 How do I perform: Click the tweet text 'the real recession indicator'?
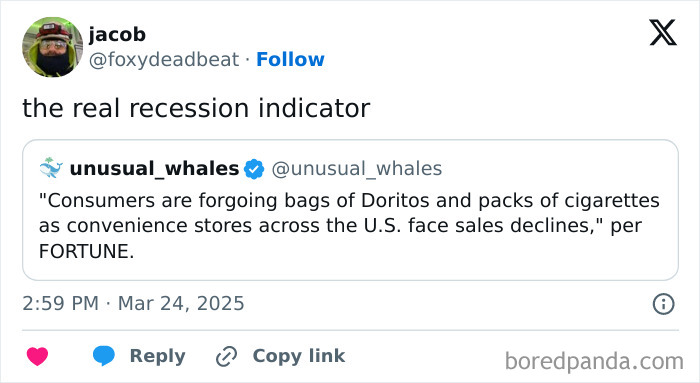point(196,108)
